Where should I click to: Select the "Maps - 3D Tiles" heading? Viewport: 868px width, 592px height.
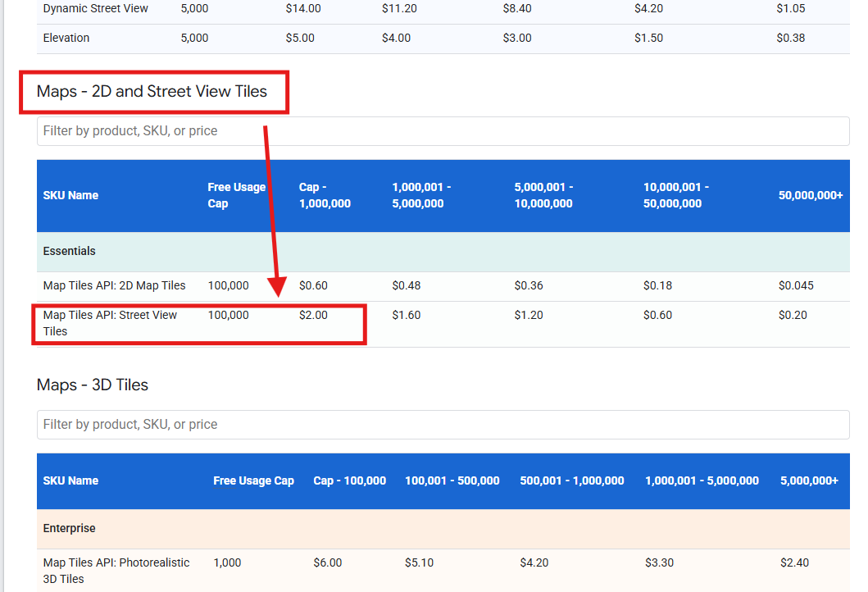pyautogui.click(x=93, y=385)
